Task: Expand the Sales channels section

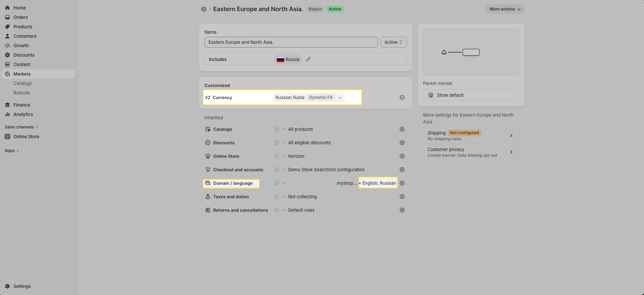Action: [x=22, y=127]
